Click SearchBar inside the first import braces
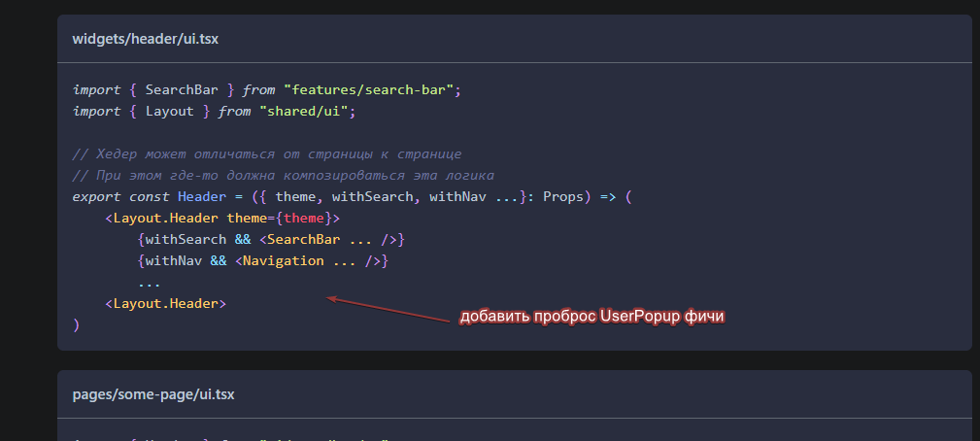This screenshot has height=441, width=980. point(182,90)
